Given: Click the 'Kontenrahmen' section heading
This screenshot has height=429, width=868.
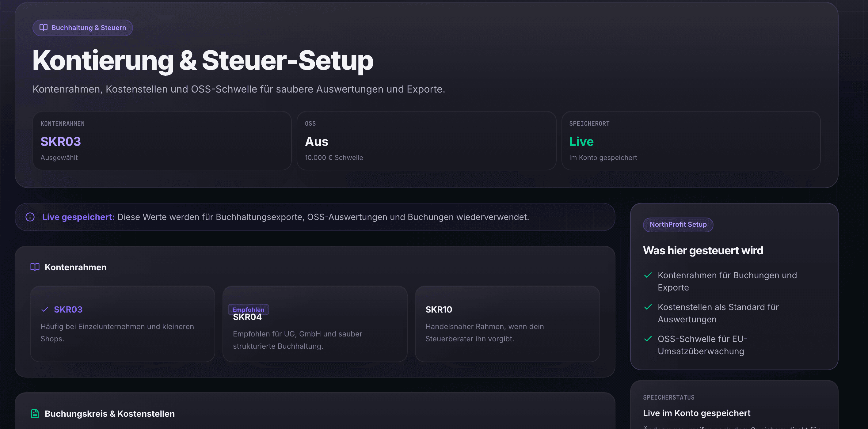Looking at the screenshot, I should pos(75,267).
